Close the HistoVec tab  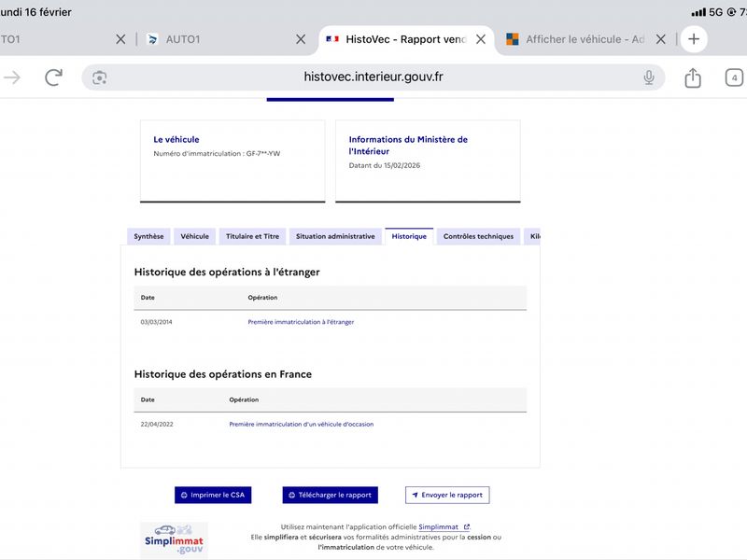481,39
